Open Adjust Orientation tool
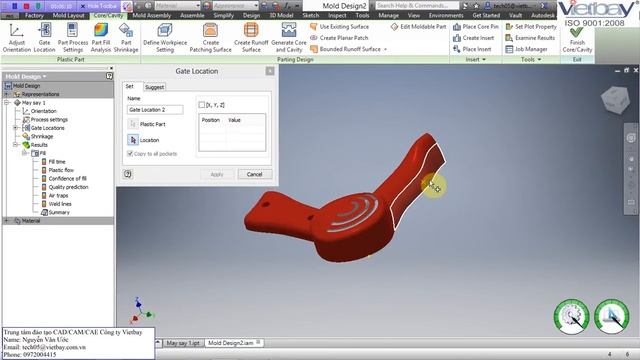Screen dimensions: 640x360 16,38
